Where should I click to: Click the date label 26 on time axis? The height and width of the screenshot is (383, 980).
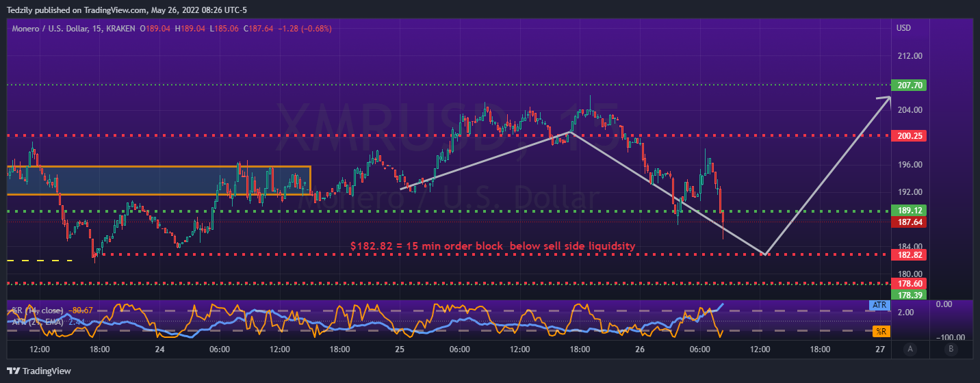[x=640, y=349]
